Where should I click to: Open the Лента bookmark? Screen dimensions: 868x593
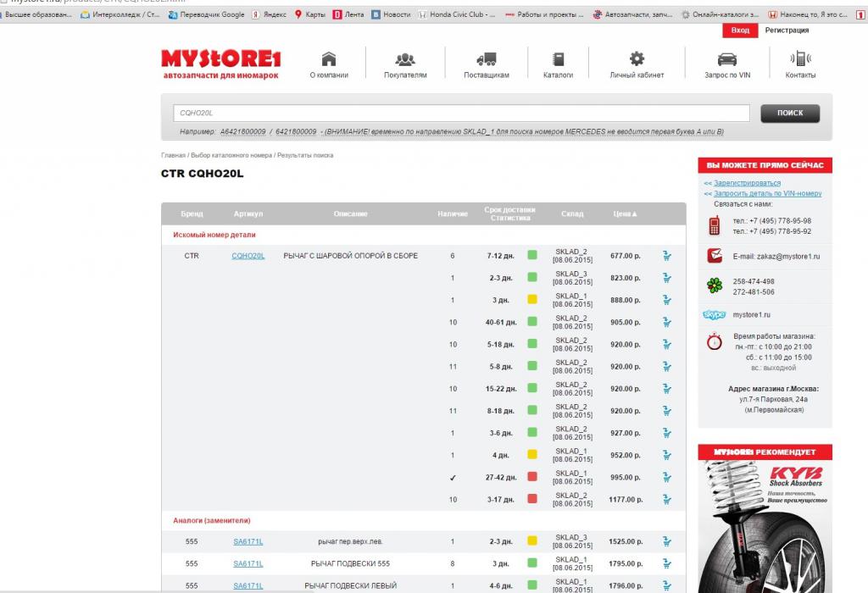click(348, 15)
